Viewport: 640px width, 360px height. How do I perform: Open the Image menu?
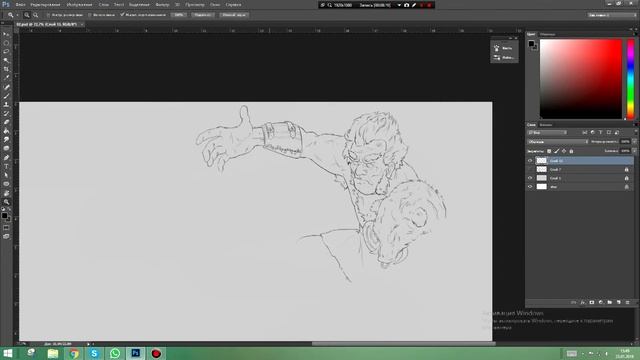pyautogui.click(x=79, y=4)
